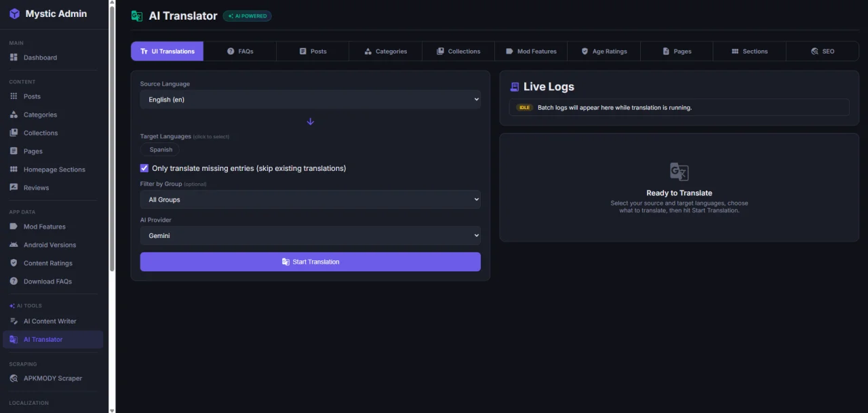This screenshot has height=413, width=868.
Task: Select the Spanish target language chip
Action: pos(161,150)
